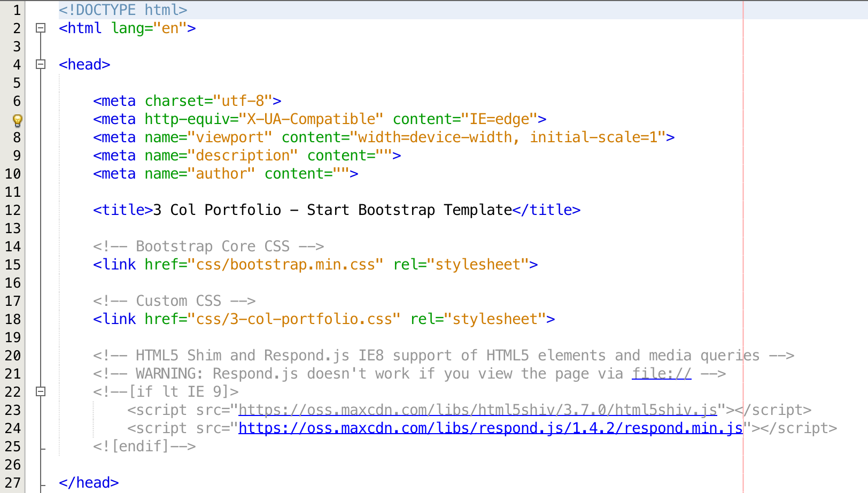
Task: Click the lightbulb hint icon in the gutter
Action: point(17,120)
